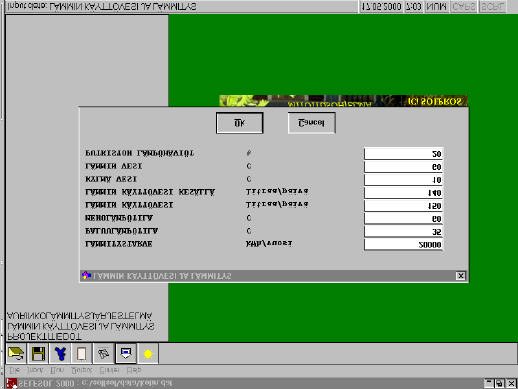Click the monitor with arrow toolbar icon
Screen dimensions: 518x389
click(x=126, y=354)
